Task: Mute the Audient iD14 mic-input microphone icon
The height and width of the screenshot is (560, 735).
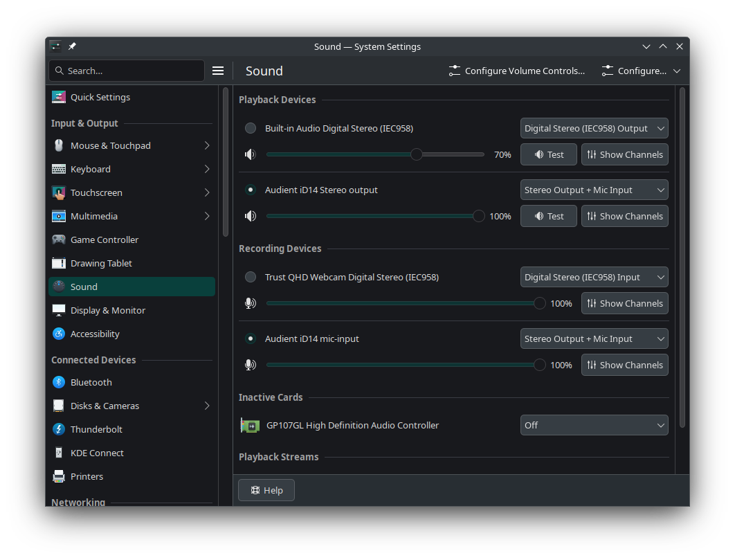Action: pyautogui.click(x=251, y=365)
